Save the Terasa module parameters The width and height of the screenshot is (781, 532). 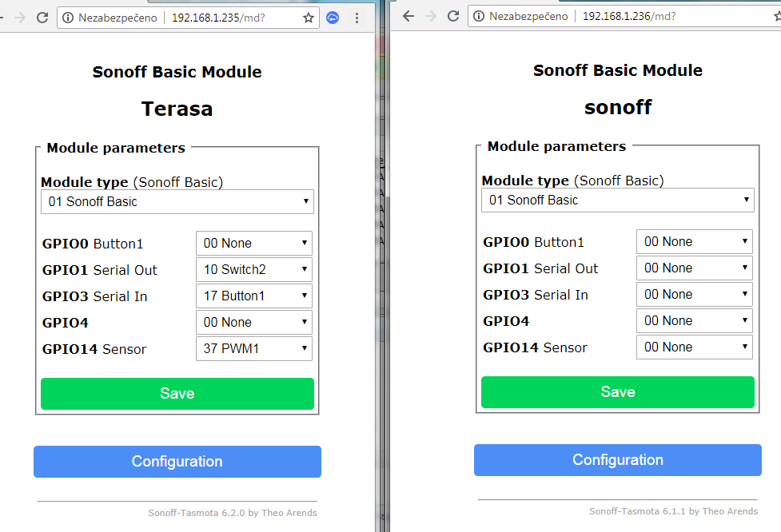[177, 393]
